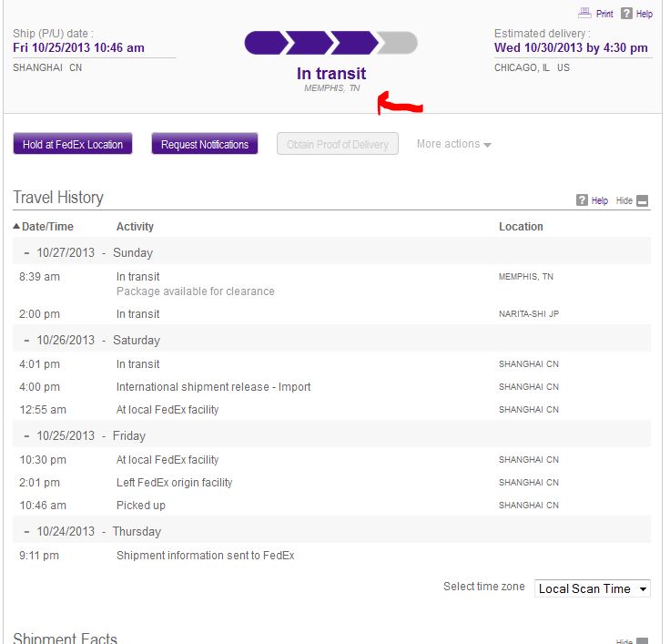
Task: Click the Help question-mark icon beside Print
Action: point(626,14)
